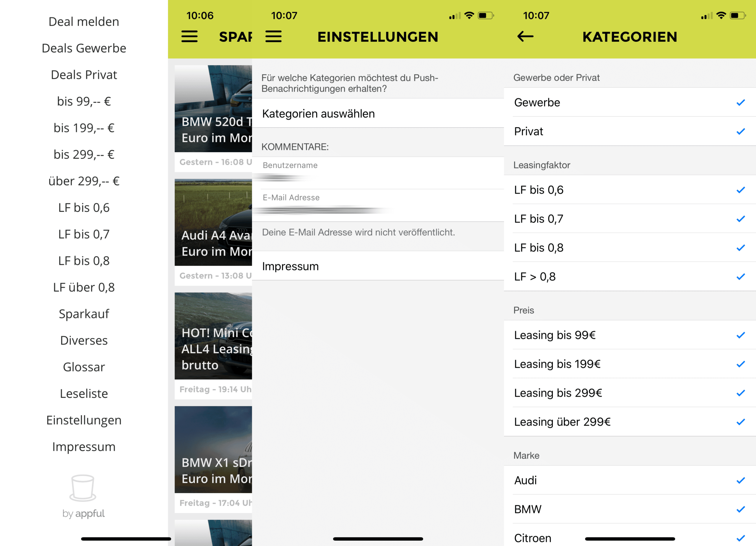Open Deals Gewerbe in side menu

coord(84,48)
